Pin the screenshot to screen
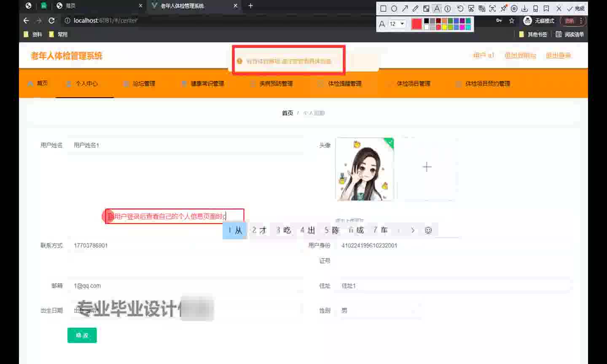 [503, 8]
